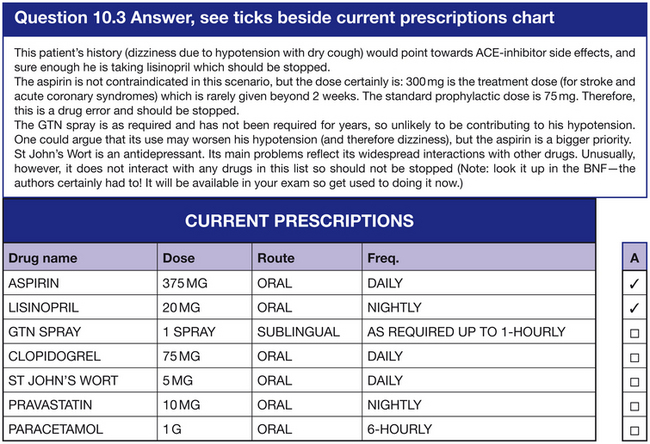Tick the GTN Spray checkbox
Image resolution: width=650 pixels, height=444 pixels.
[634, 333]
